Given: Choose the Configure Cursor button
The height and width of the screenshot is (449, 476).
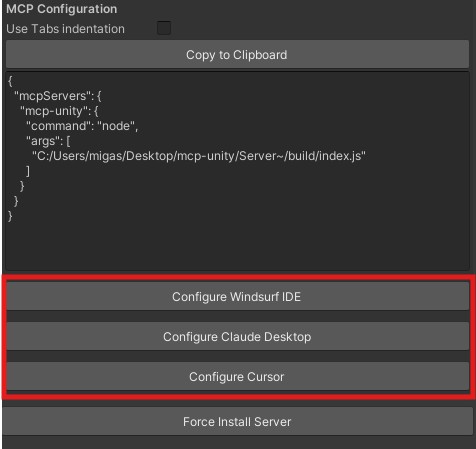Looking at the screenshot, I should coord(237,376).
